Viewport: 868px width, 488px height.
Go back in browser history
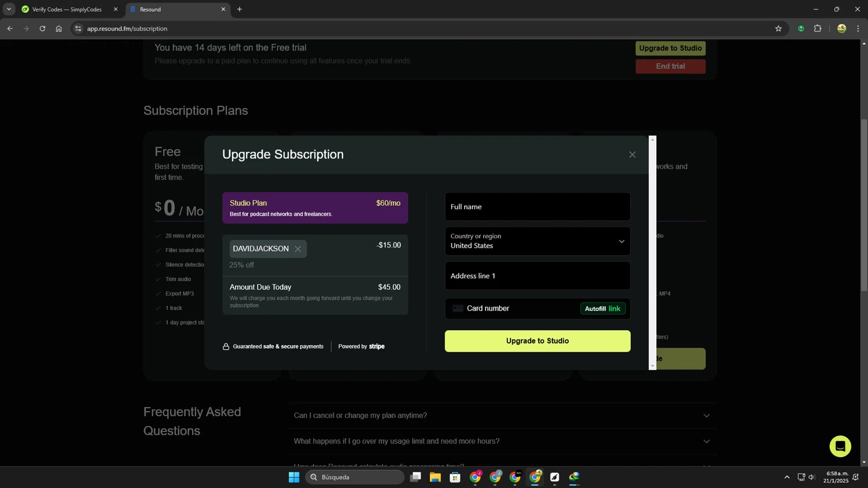tap(10, 28)
